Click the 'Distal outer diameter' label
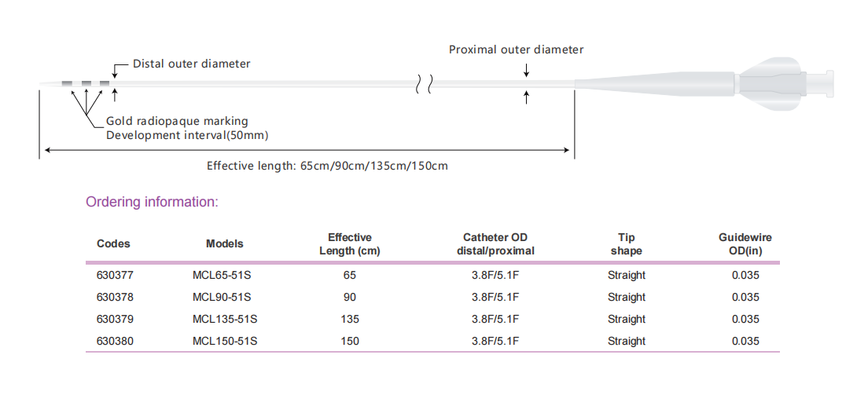 [x=192, y=64]
